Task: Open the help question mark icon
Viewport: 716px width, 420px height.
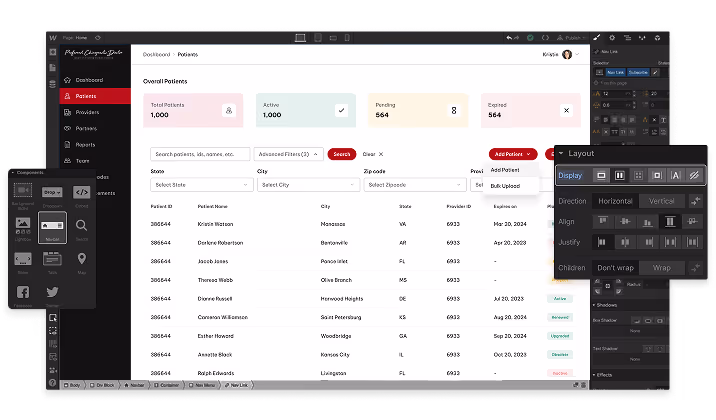Action: tap(53, 383)
